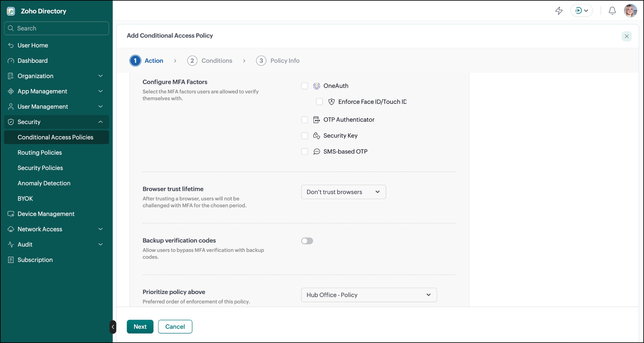Viewport: 644px width, 343px height.
Task: Open the notifications bell
Action: point(612,11)
